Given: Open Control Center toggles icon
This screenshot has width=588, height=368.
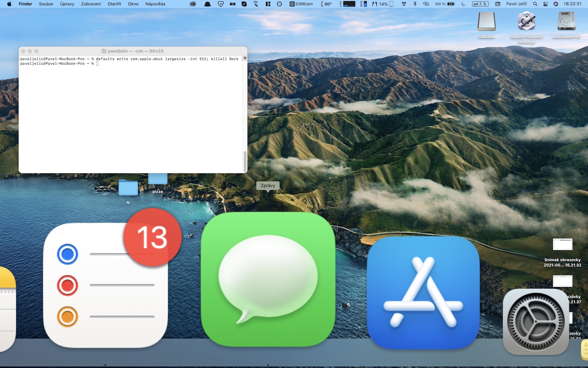Looking at the screenshot, I should (546, 4).
